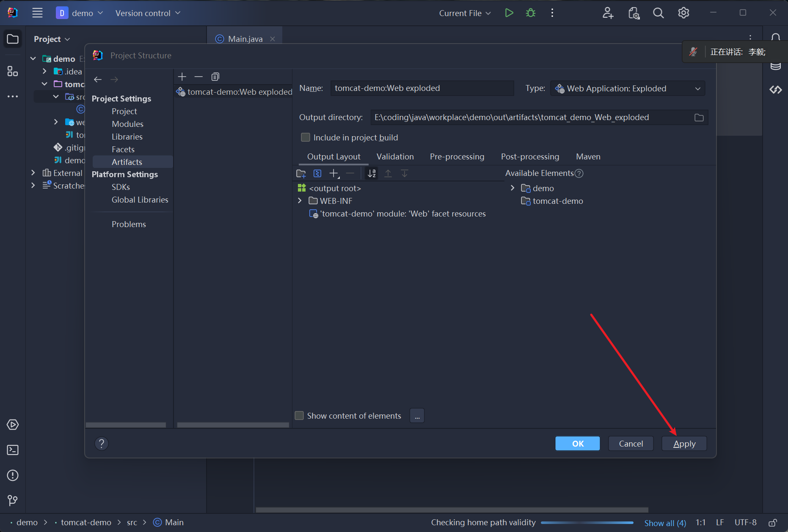Open Current File run configuration dropdown
Image resolution: width=788 pixels, height=532 pixels.
[x=465, y=13]
